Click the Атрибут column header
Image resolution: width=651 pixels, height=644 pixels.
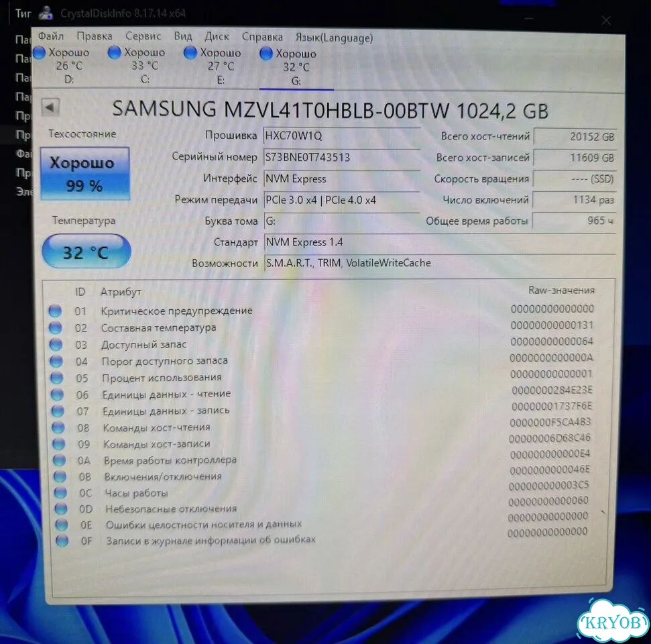tap(121, 292)
